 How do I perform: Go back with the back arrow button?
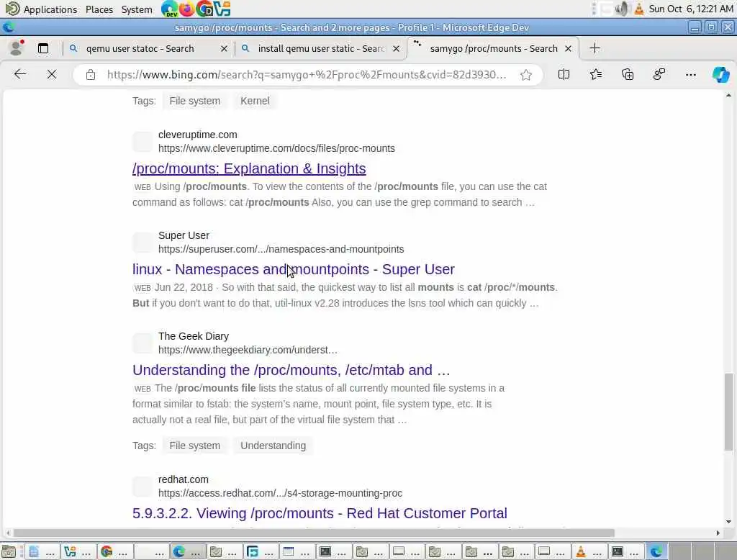coord(19,74)
